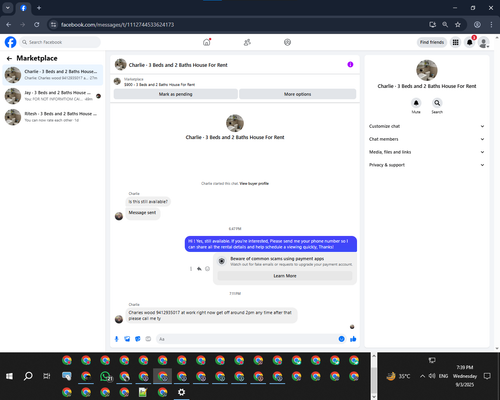Open View buyer profile link
500x400 pixels.
[x=254, y=184]
